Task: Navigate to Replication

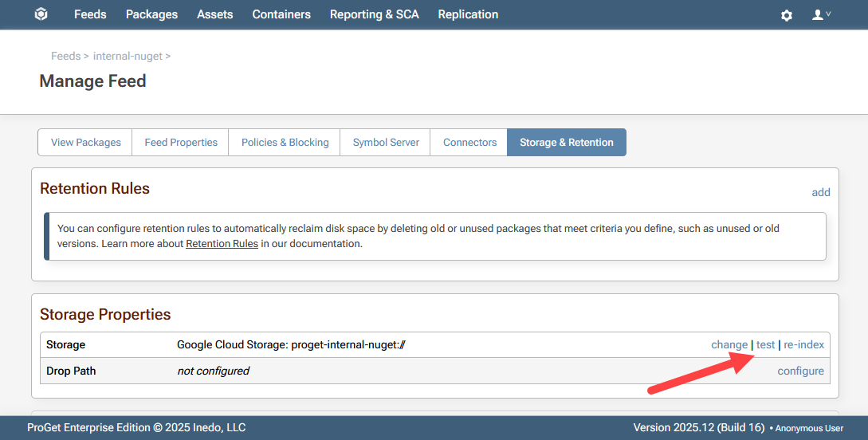Action: pyautogui.click(x=468, y=14)
